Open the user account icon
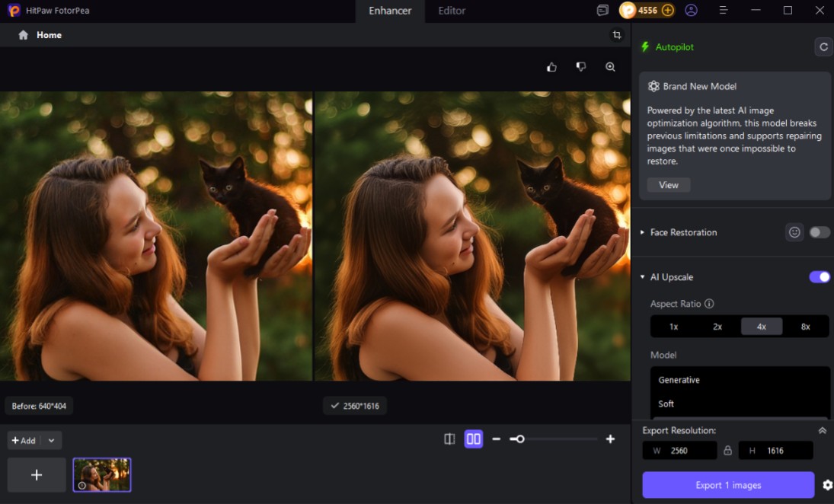Image resolution: width=834 pixels, height=504 pixels. [691, 10]
